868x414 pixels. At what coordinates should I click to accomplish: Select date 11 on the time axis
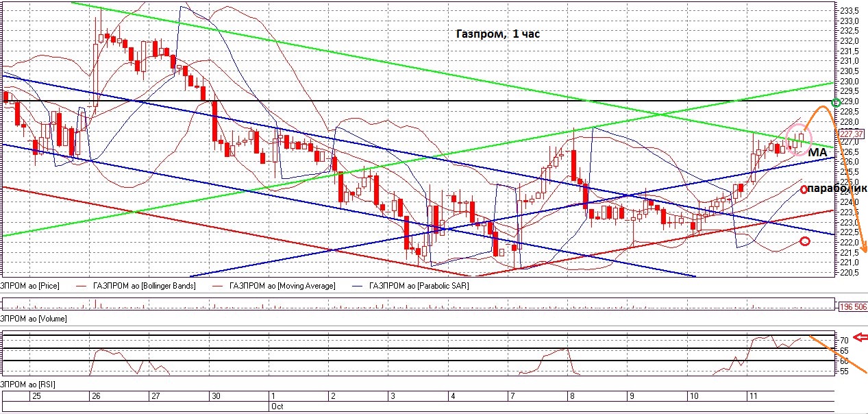click(752, 396)
